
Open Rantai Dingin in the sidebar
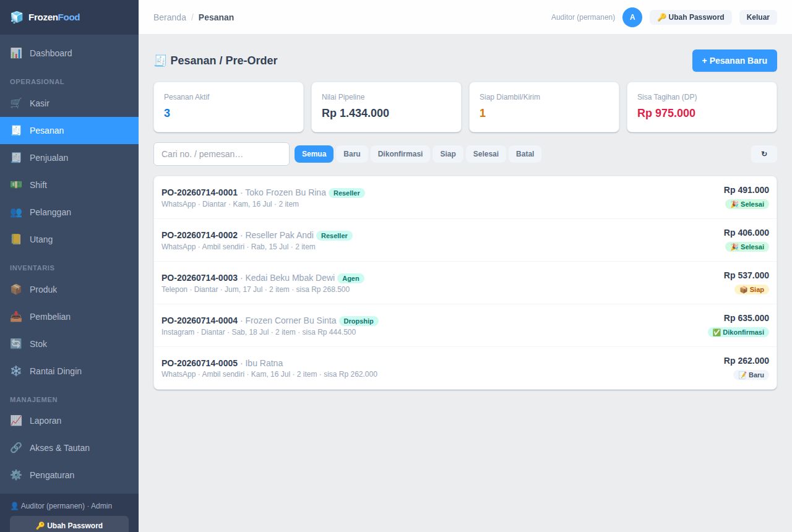click(69, 371)
